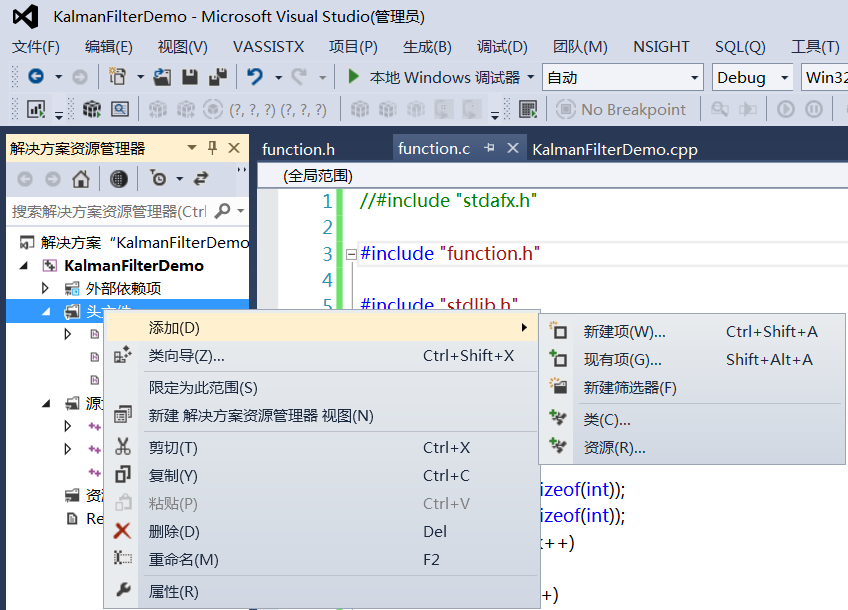Open the undo history dropdown arrow
The height and width of the screenshot is (610, 848).
click(x=279, y=77)
